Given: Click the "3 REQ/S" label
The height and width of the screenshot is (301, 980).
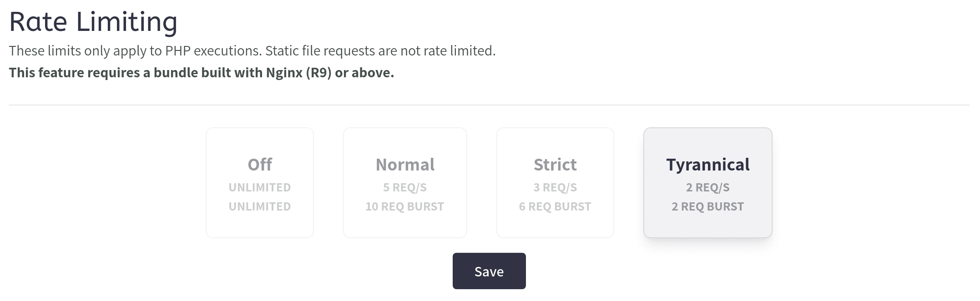Looking at the screenshot, I should (555, 187).
